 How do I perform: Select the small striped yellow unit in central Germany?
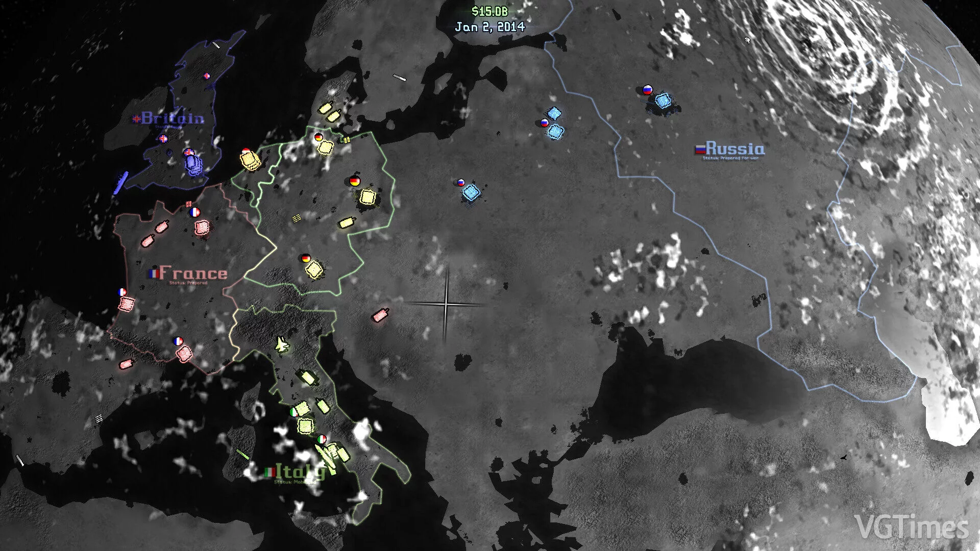(297, 218)
